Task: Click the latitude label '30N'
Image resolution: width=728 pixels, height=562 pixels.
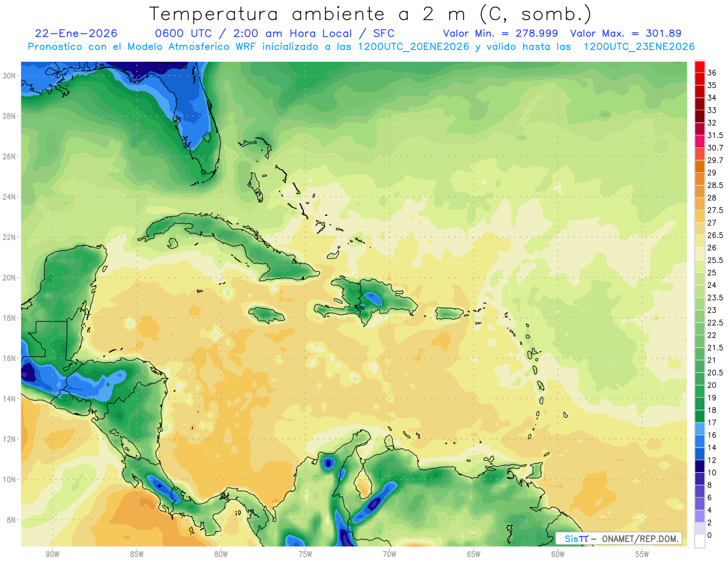Action: 10,76
